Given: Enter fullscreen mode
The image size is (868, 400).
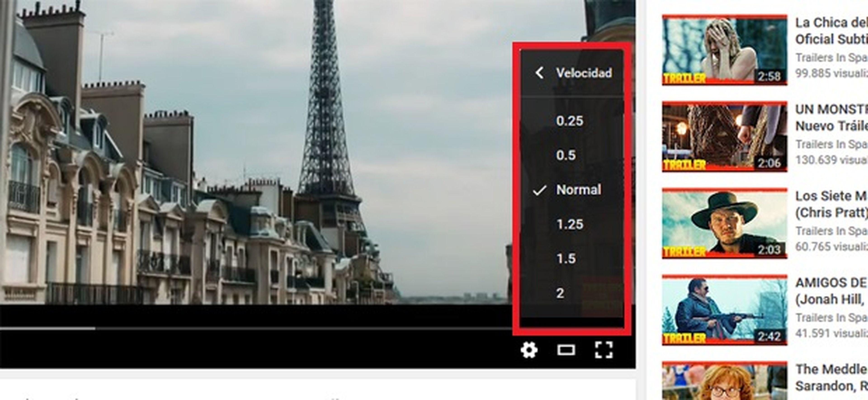Looking at the screenshot, I should (604, 350).
